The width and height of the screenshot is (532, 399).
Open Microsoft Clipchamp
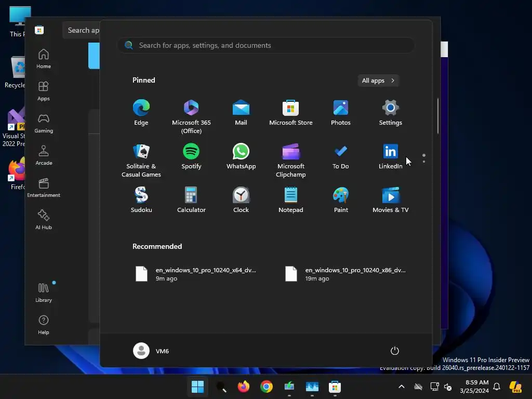pos(291,161)
